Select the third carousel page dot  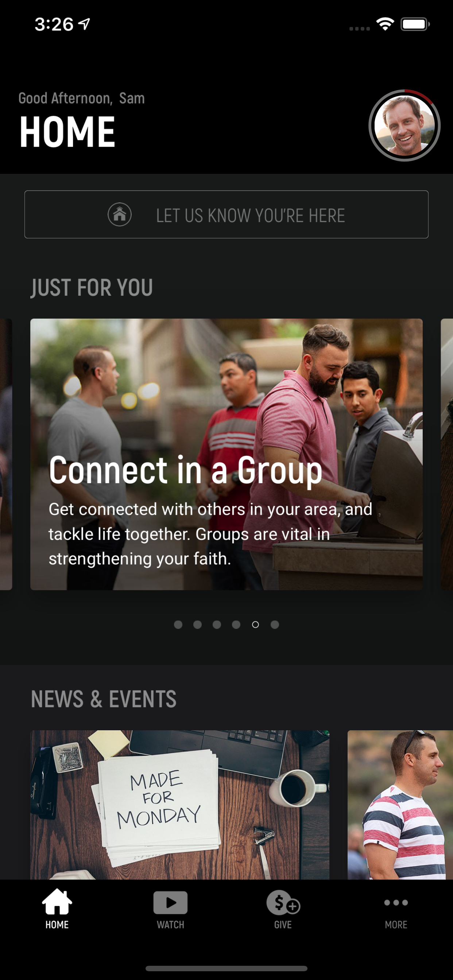[217, 624]
